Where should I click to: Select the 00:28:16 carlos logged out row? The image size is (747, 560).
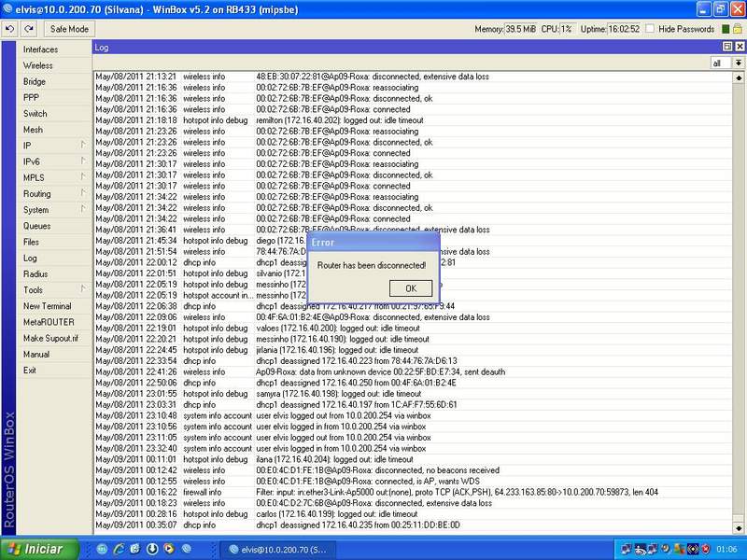413,514
